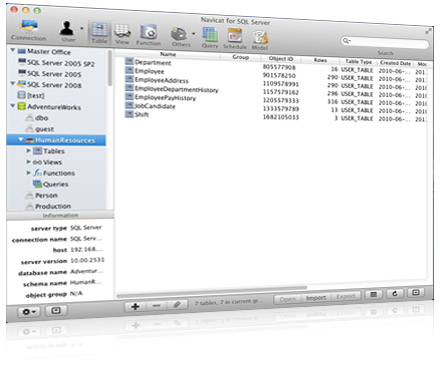Click the User toolbar icon
Image resolution: width=440 pixels, height=370 pixels.
[x=67, y=32]
